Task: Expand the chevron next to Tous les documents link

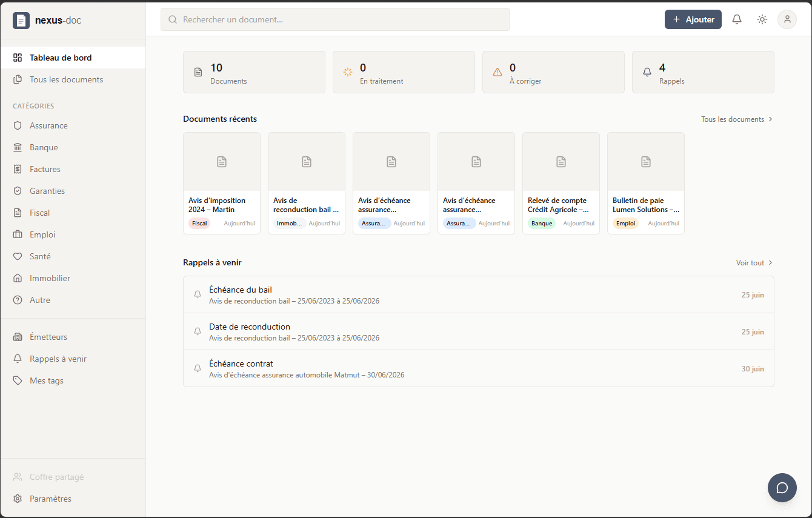Action: coord(770,119)
